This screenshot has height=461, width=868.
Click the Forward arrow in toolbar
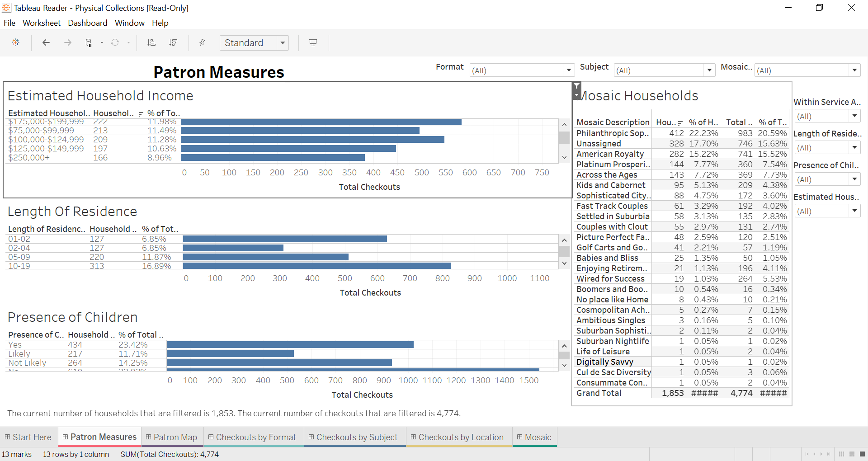pyautogui.click(x=68, y=42)
